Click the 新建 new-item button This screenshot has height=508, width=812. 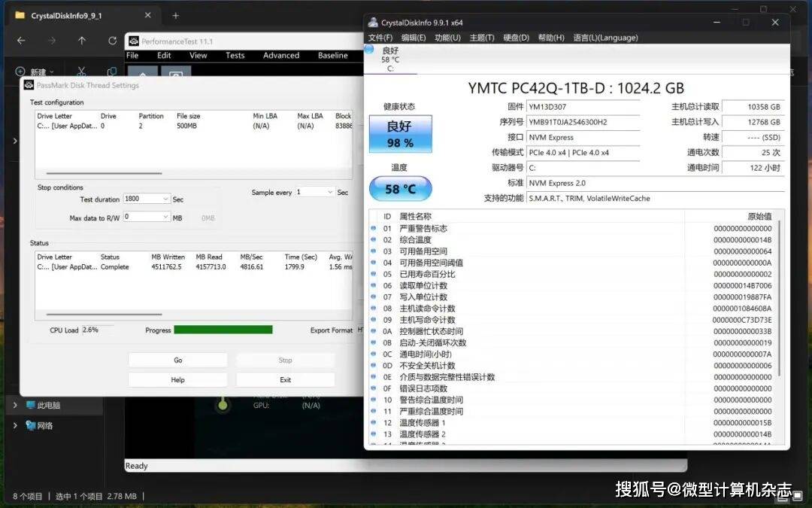(x=34, y=71)
